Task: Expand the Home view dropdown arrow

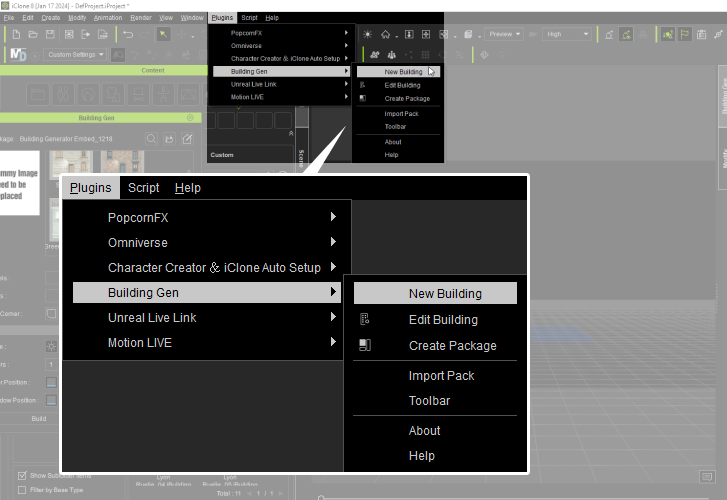Action: click(396, 36)
